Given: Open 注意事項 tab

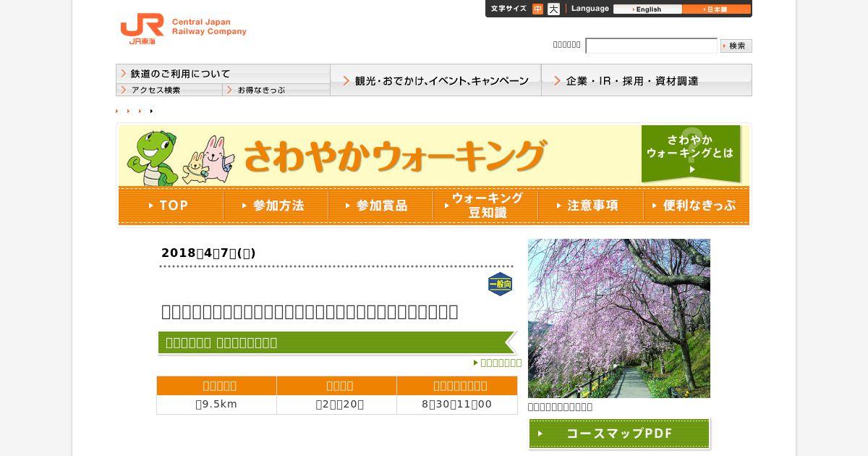Looking at the screenshot, I should (x=590, y=206).
